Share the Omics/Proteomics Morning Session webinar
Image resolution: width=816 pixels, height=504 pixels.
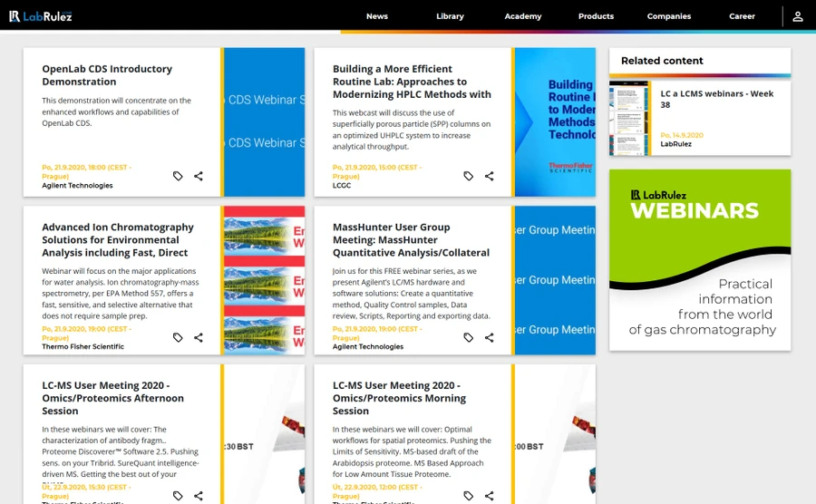coord(490,496)
